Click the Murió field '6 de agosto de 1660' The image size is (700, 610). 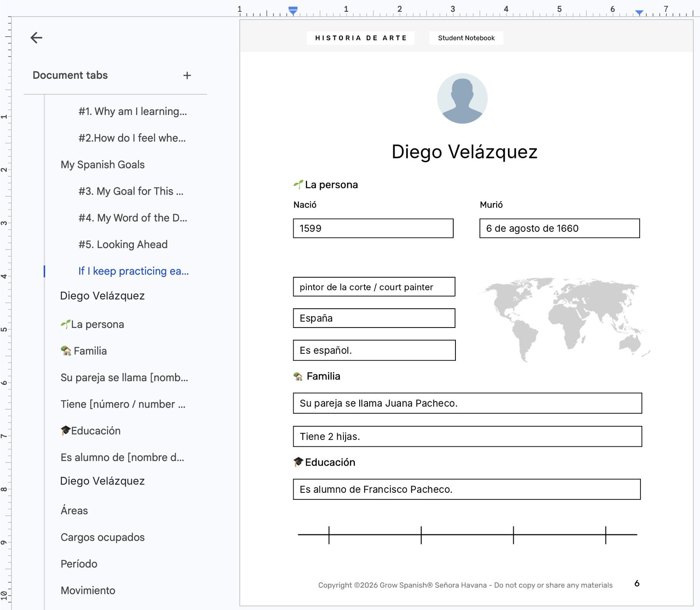(x=560, y=228)
